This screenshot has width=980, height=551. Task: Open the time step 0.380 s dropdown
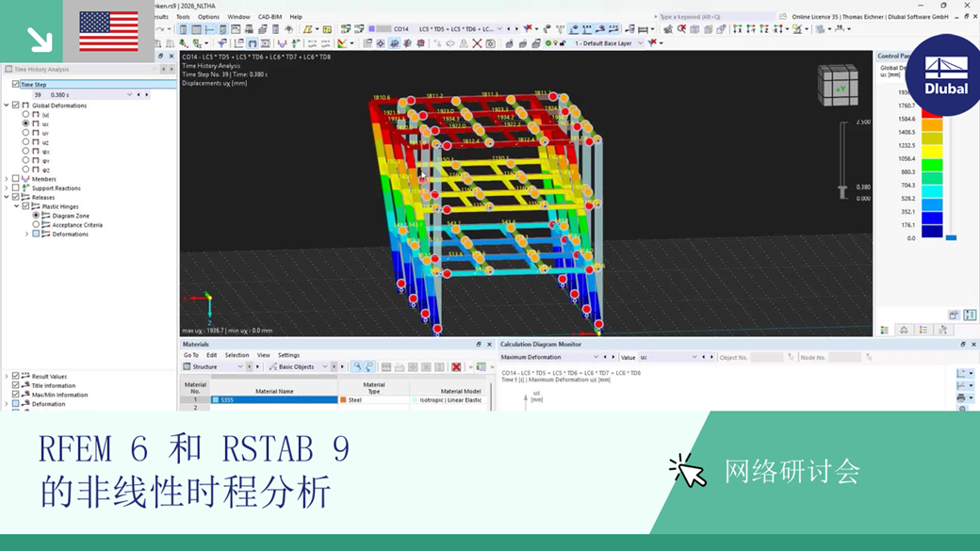pyautogui.click(x=129, y=95)
